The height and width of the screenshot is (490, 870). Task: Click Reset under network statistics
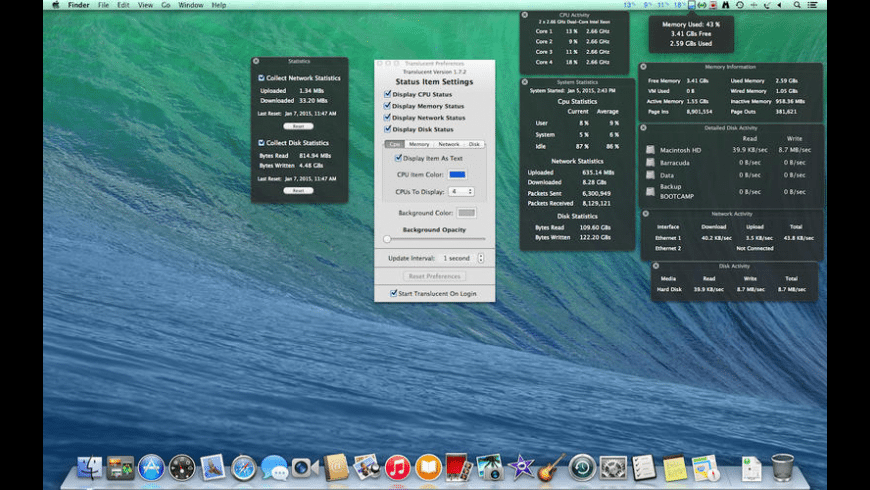click(x=299, y=126)
